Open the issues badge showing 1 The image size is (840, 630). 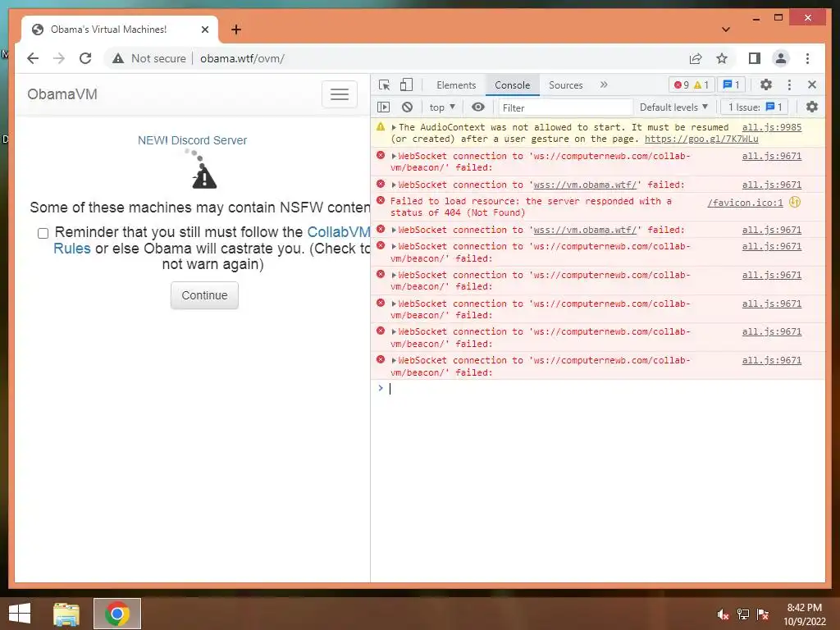pos(731,84)
